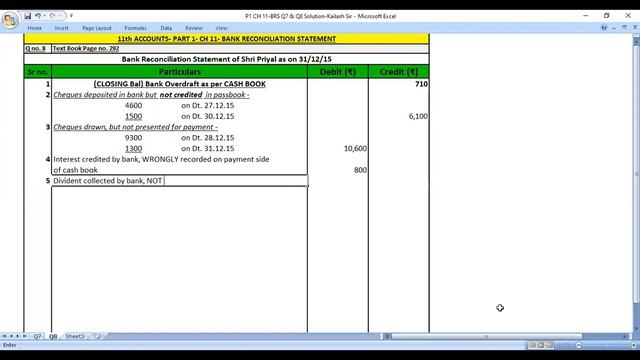Viewport: 640px width, 360px height.
Task: Switch to the Sheet3 tab
Action: coord(75,336)
